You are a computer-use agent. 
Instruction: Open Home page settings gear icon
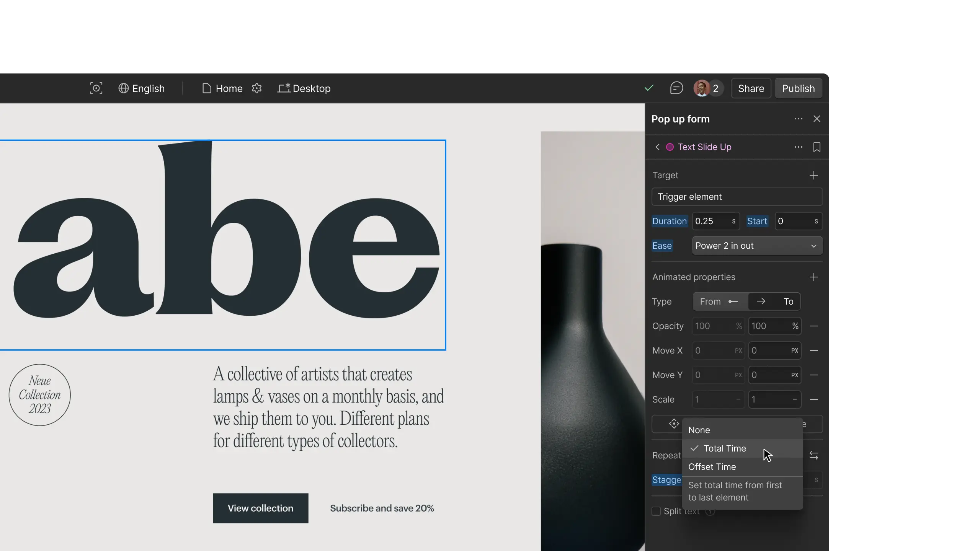pos(257,88)
